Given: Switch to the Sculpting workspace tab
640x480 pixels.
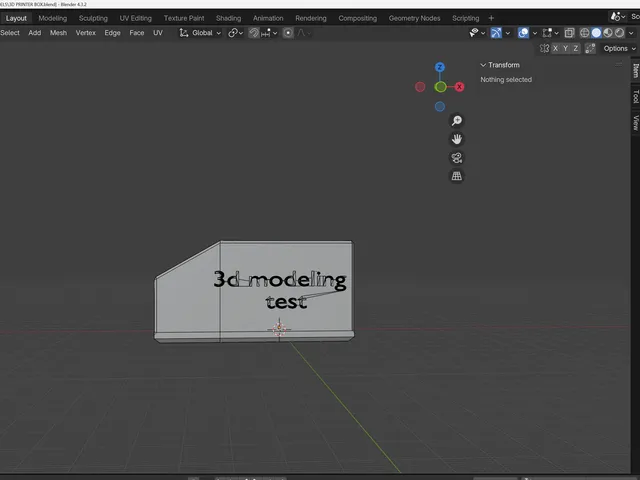Looking at the screenshot, I should click(93, 18).
